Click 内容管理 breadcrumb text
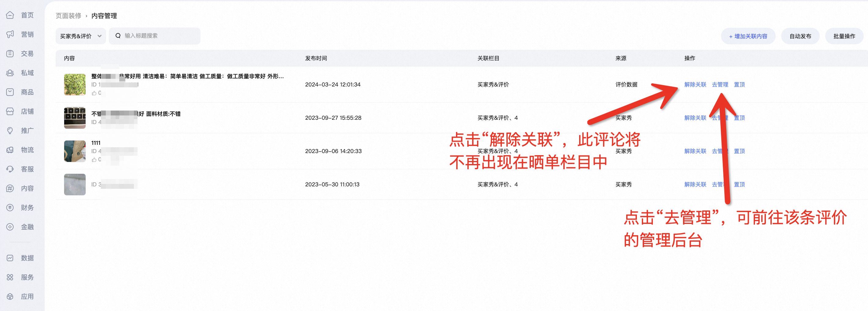 (104, 16)
